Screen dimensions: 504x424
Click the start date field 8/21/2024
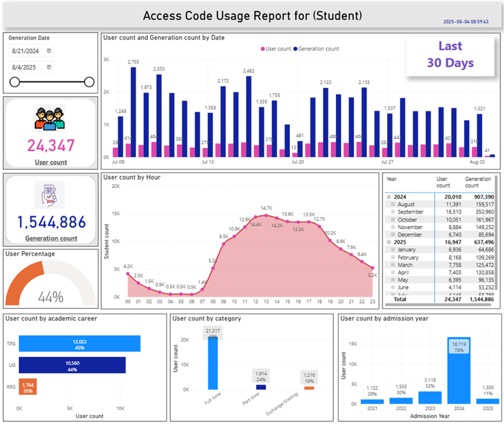pyautogui.click(x=26, y=51)
